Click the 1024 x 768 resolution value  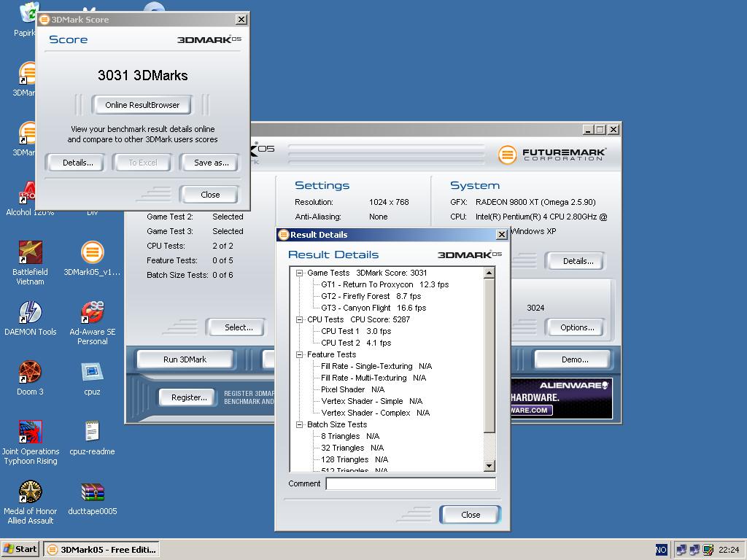[389, 202]
